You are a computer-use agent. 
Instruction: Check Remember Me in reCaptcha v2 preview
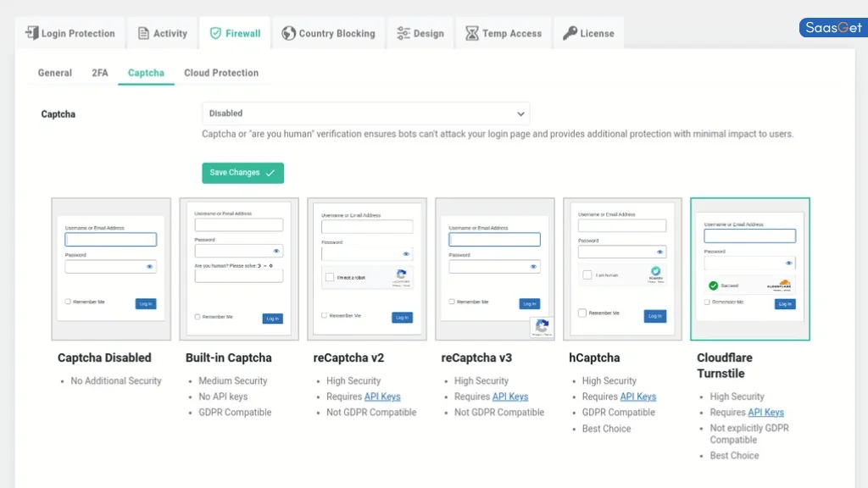tap(325, 315)
